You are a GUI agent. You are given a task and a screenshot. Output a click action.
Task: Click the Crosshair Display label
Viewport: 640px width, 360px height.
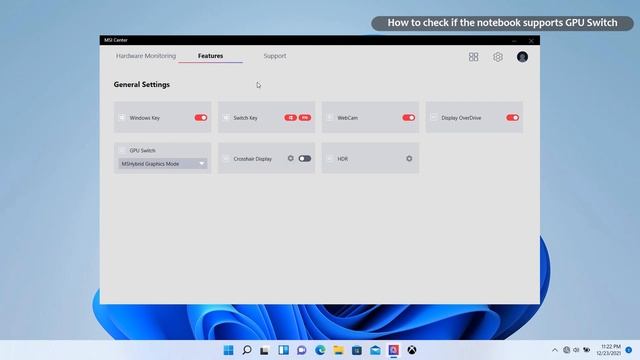[x=253, y=159]
